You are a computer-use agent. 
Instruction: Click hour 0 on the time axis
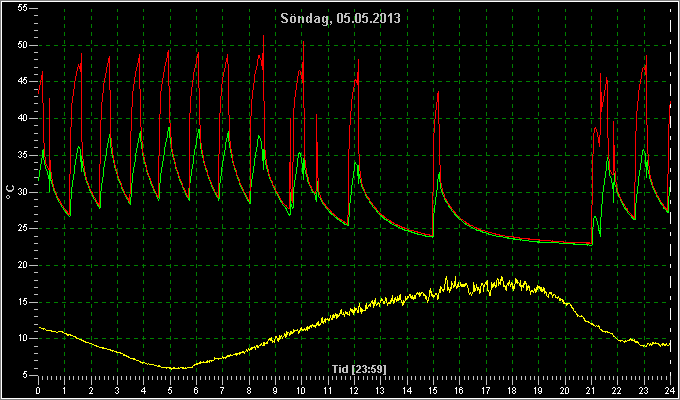38,390
